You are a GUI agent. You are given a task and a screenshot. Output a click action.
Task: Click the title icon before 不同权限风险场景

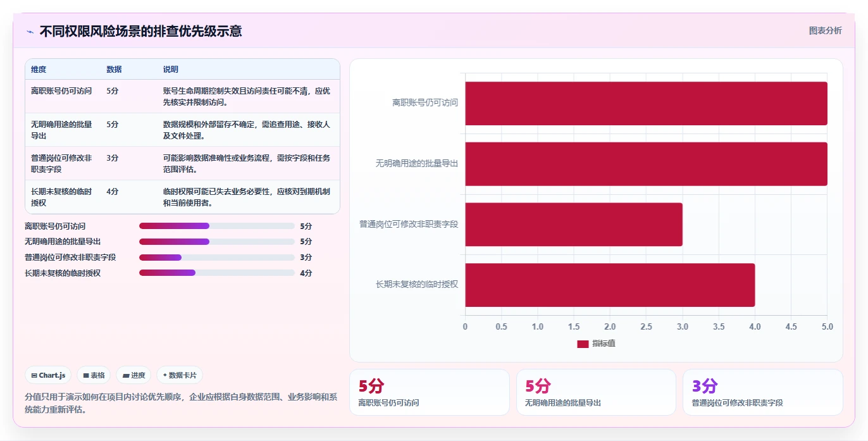pos(30,32)
